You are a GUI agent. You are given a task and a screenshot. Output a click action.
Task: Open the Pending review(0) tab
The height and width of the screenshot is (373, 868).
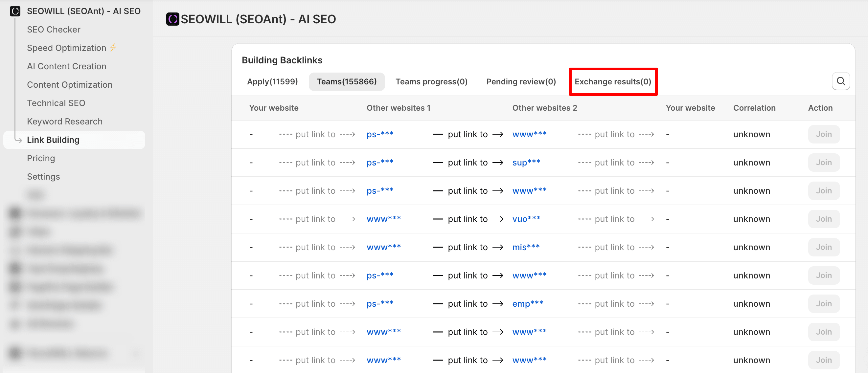(x=521, y=81)
